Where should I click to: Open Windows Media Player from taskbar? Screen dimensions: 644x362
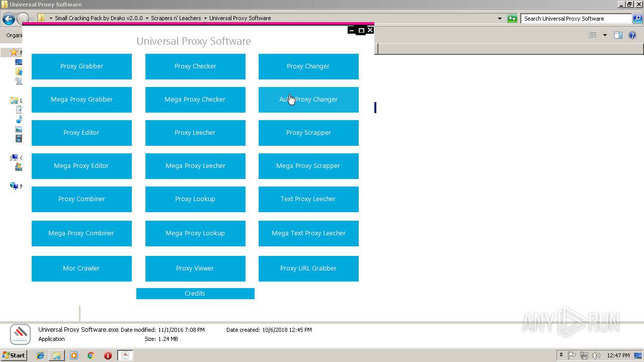pos(74,355)
